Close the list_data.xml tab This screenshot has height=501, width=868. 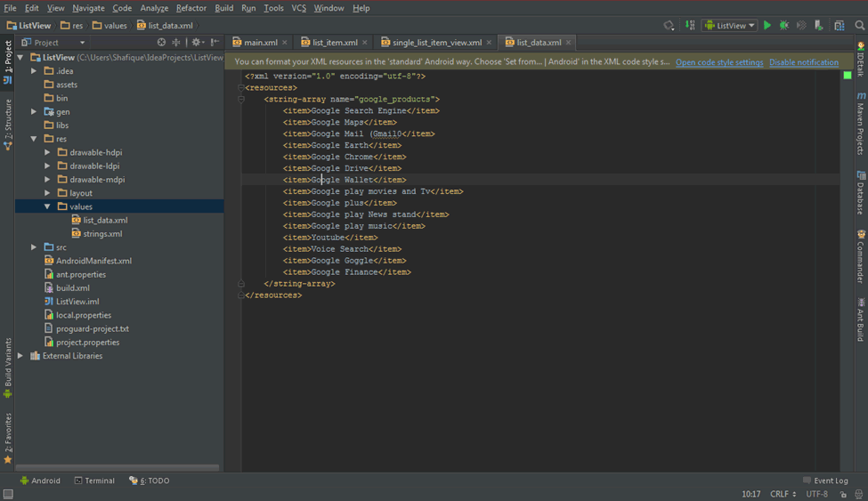tap(568, 43)
